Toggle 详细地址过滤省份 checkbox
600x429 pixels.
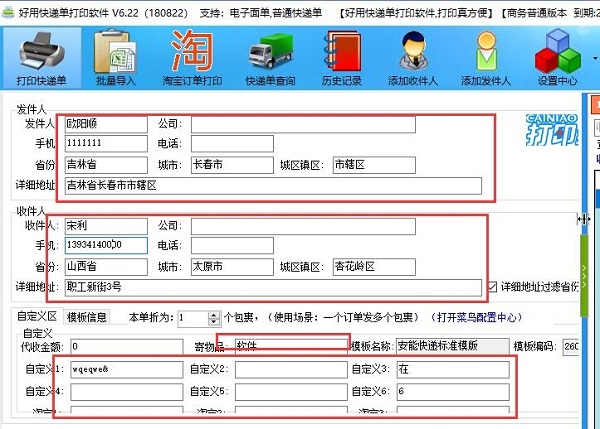coord(492,287)
